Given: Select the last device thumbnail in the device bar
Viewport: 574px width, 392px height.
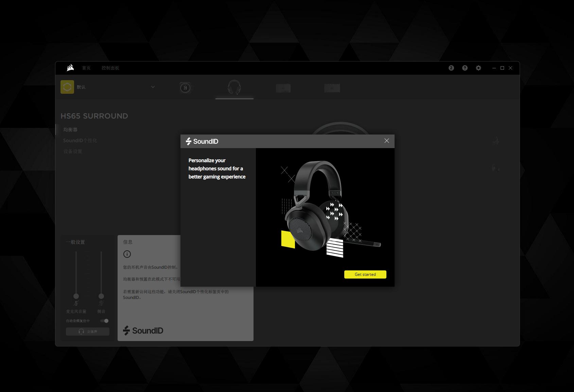Looking at the screenshot, I should pyautogui.click(x=332, y=88).
